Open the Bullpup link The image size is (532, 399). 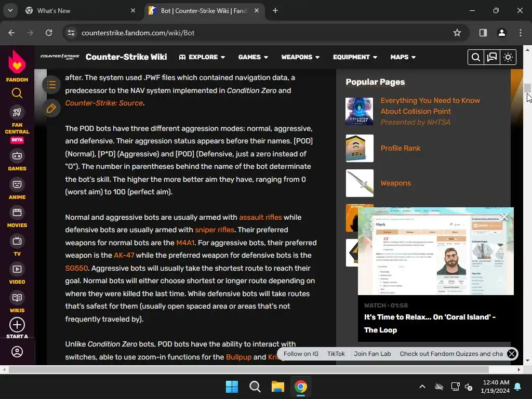[x=238, y=357]
